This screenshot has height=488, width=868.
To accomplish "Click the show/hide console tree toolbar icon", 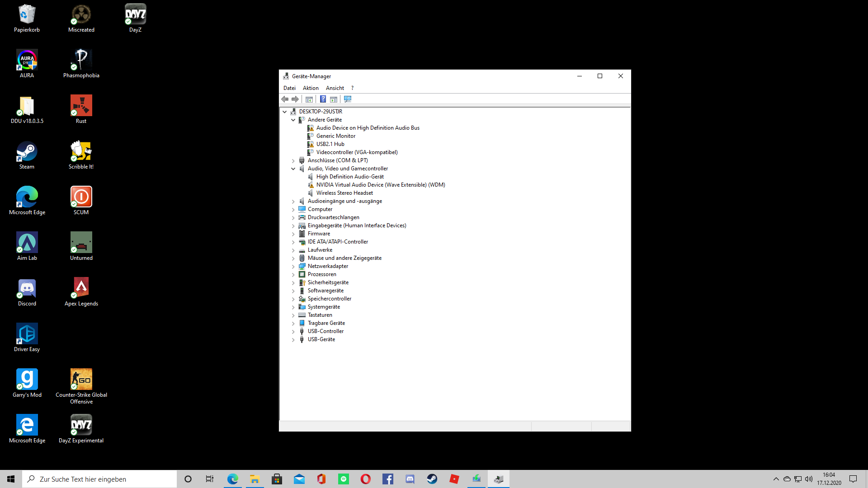I will click(309, 99).
